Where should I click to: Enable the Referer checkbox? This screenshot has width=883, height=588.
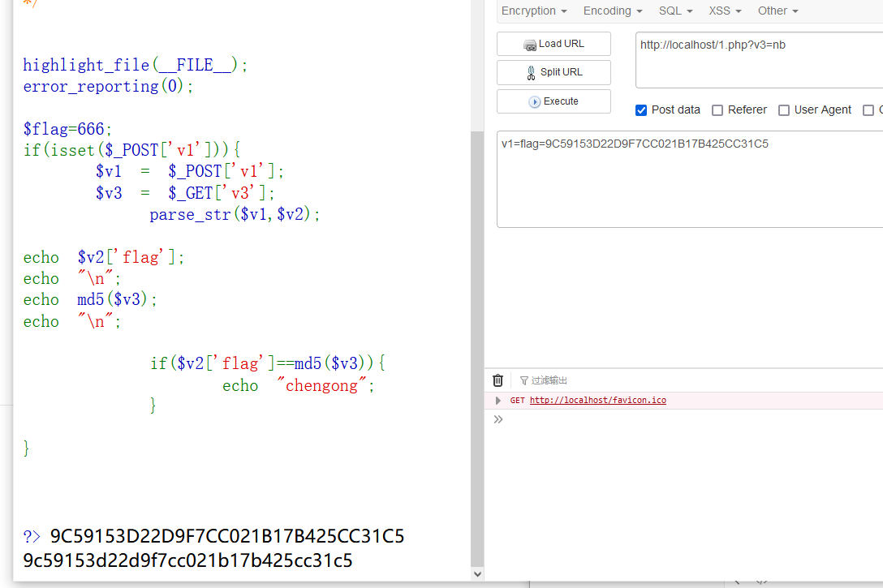[x=717, y=110]
